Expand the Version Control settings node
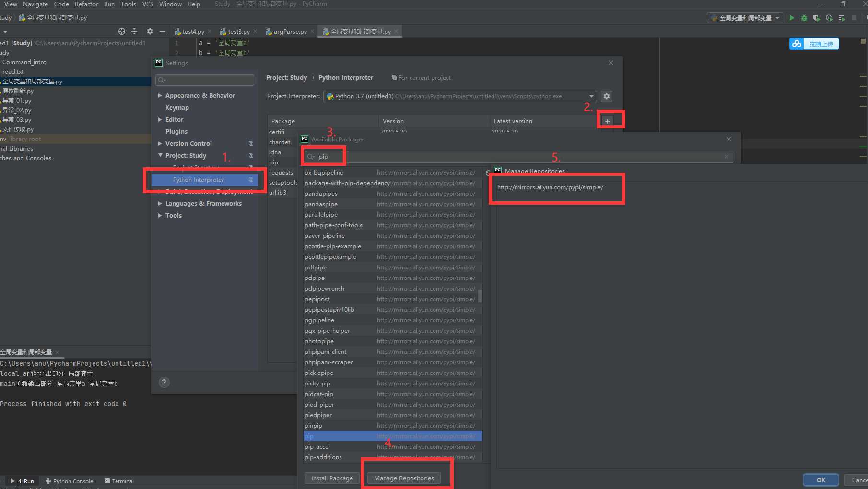 (160, 143)
